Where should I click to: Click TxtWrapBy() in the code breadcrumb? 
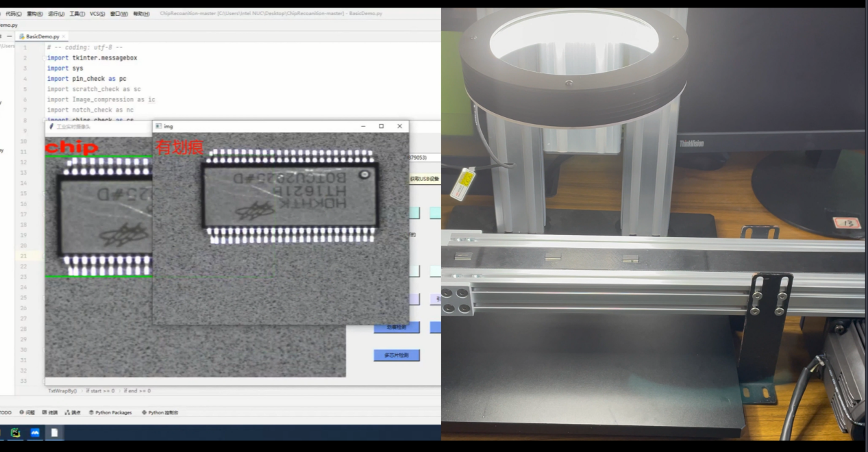(62, 391)
